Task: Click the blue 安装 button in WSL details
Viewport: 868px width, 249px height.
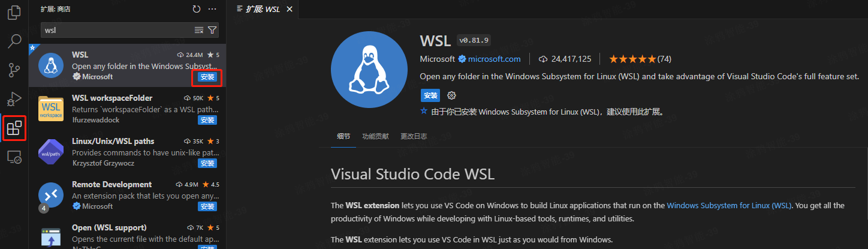Action: [430, 95]
